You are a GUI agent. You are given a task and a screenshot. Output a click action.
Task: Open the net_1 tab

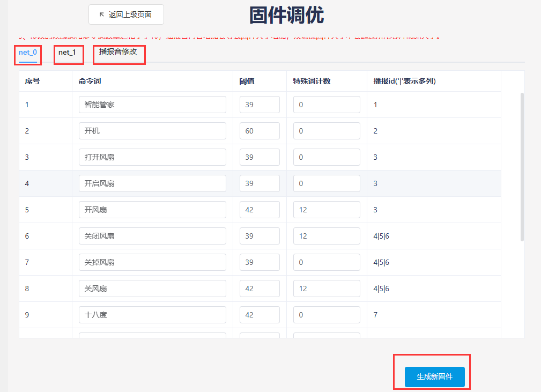[67, 53]
